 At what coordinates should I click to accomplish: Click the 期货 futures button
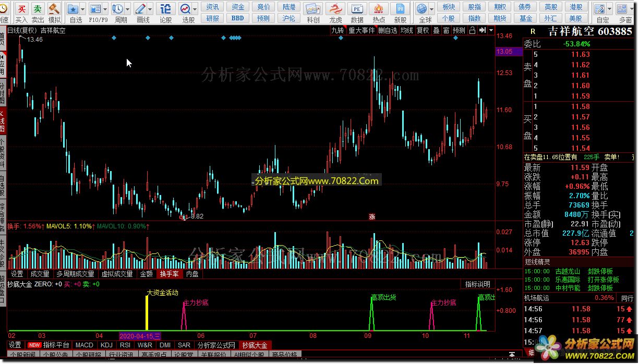click(500, 18)
